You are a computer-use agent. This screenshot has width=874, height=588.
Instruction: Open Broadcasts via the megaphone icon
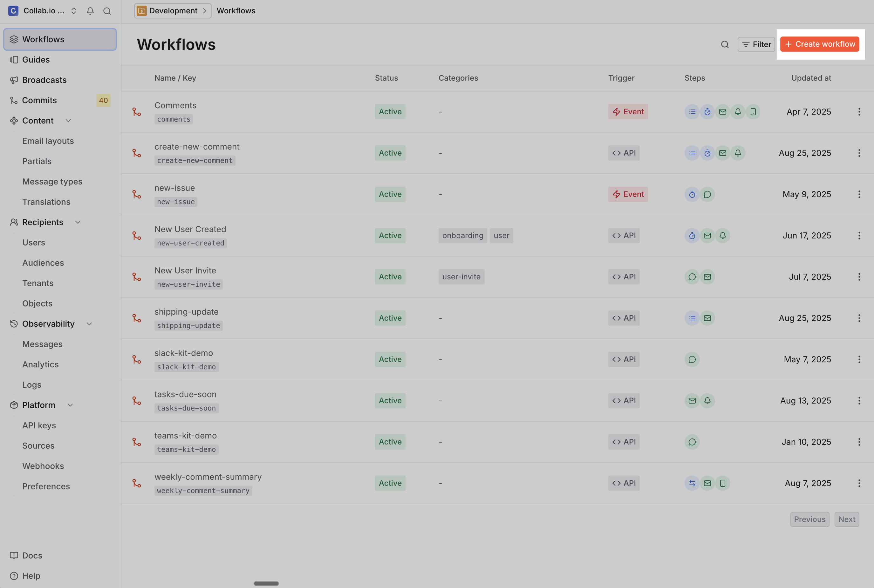[x=14, y=80]
